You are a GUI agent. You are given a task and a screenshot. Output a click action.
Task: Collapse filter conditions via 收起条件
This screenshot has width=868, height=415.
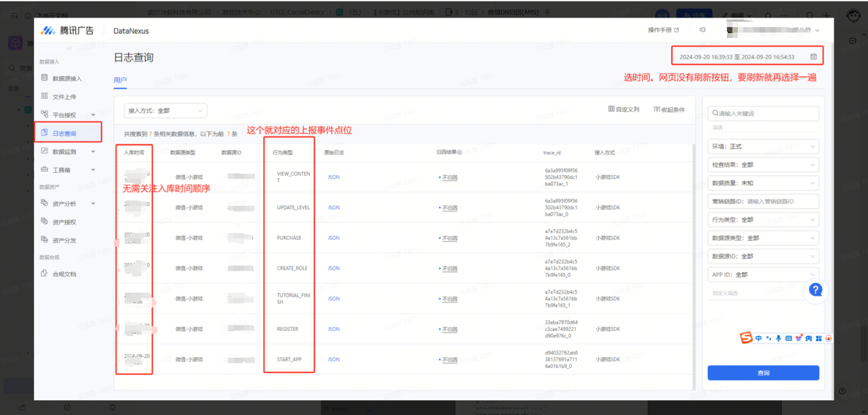669,109
